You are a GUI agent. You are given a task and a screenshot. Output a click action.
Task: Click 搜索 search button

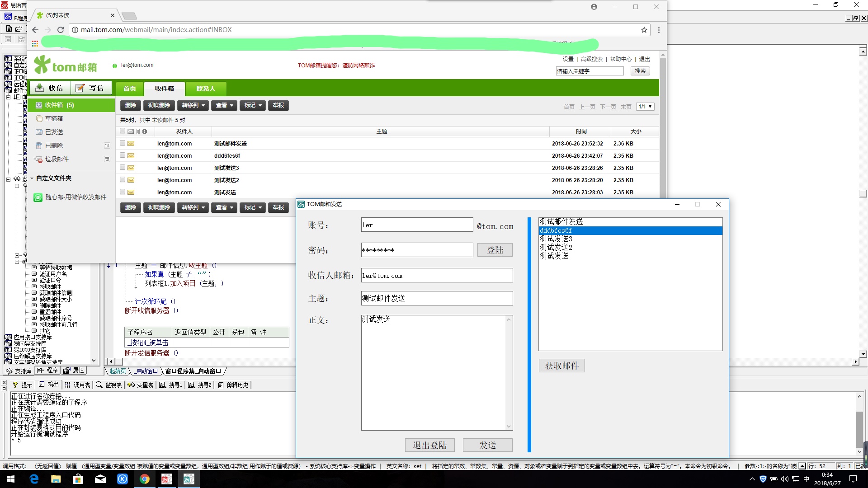(x=640, y=71)
